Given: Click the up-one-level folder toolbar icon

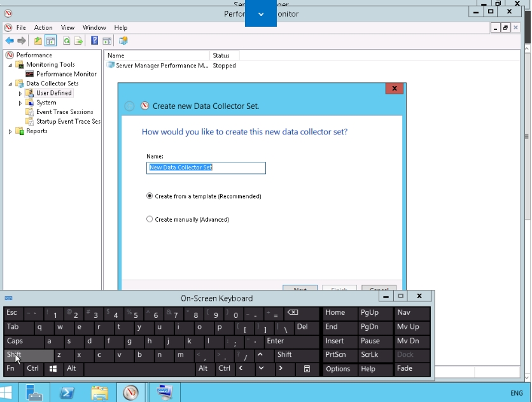Looking at the screenshot, I should 38,41.
